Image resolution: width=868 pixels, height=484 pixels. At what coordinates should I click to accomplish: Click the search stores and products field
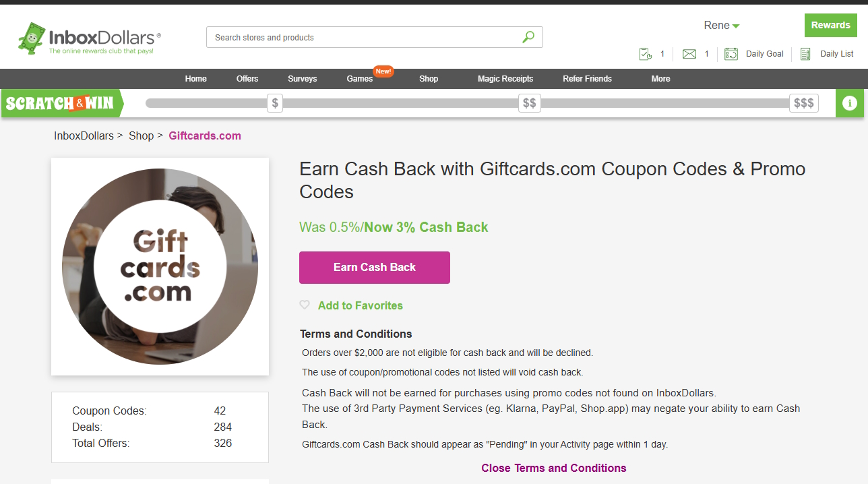[364, 38]
